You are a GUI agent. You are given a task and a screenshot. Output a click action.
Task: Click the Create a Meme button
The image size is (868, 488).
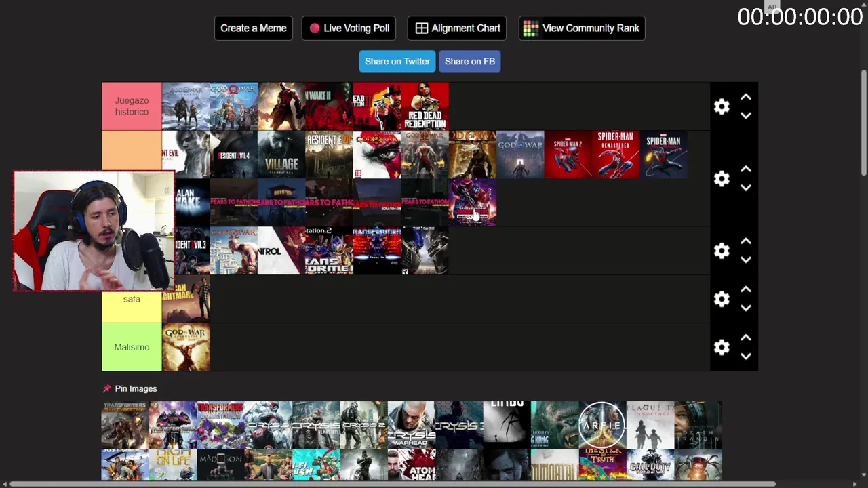254,28
